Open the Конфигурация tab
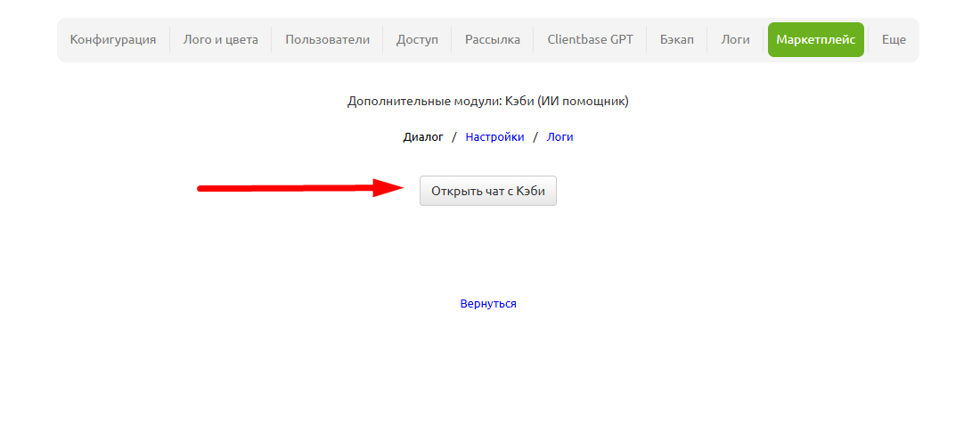The width and height of the screenshot is (980, 443). tap(113, 39)
